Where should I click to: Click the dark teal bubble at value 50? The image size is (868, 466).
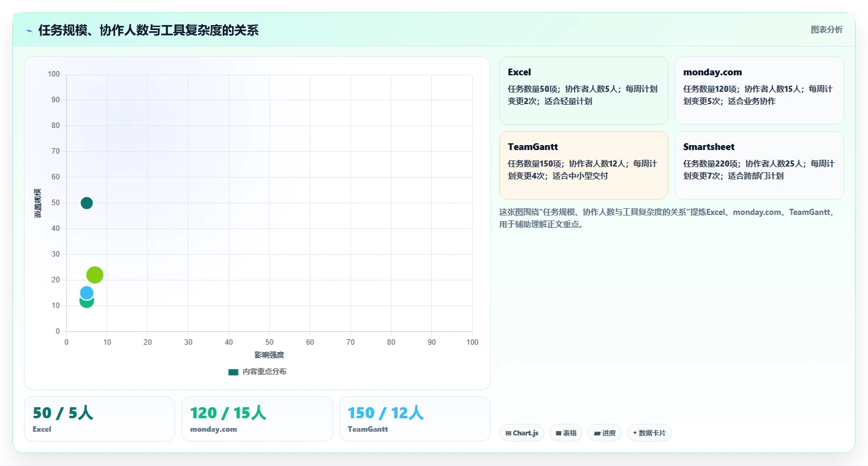(87, 203)
